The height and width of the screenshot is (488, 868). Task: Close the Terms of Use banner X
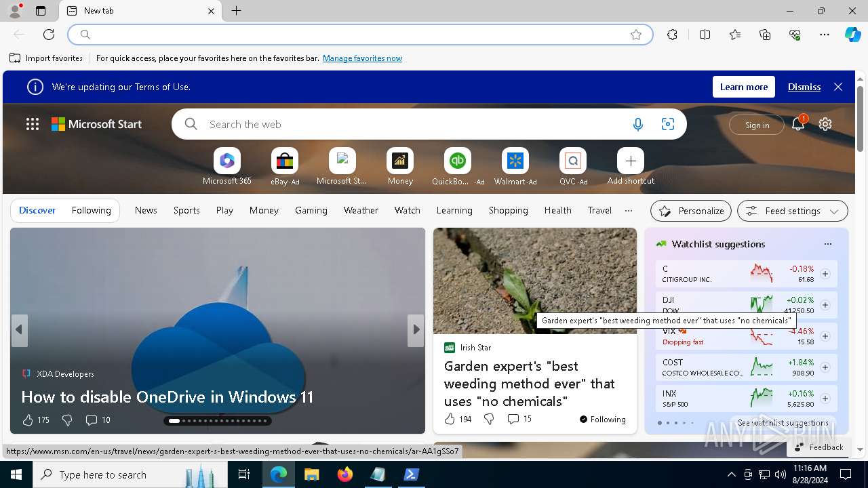point(838,87)
